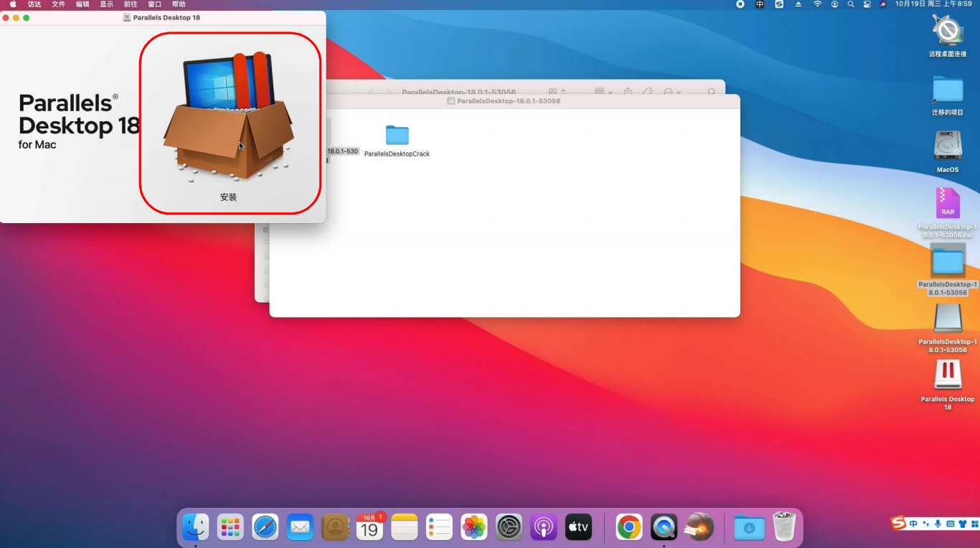Open Contacts from the Dock

[335, 527]
